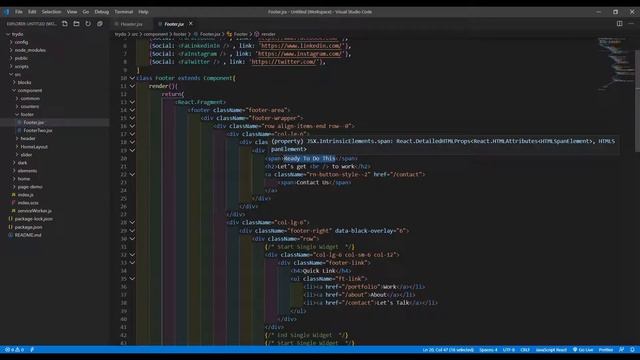Switch to the Header.jsx tab

pos(131,24)
